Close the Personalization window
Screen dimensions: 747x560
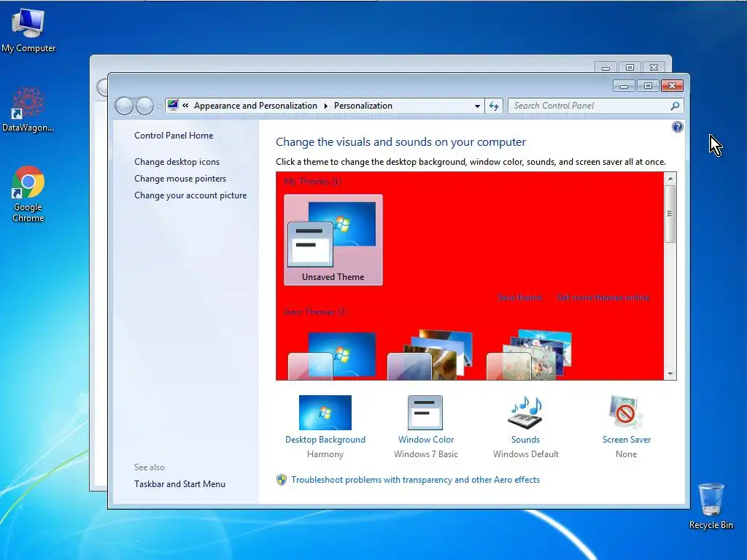tap(672, 86)
